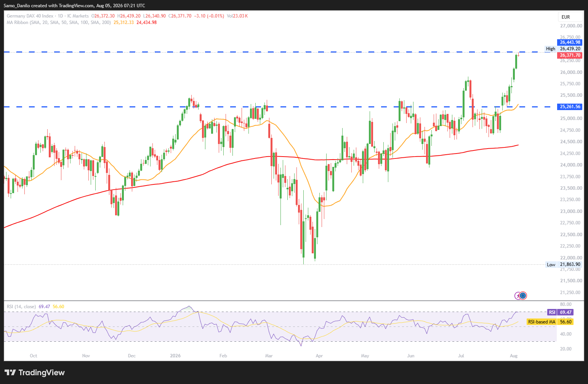Click the orange MA value 25,312.33
Screen dimensions: 588x384
point(124,22)
